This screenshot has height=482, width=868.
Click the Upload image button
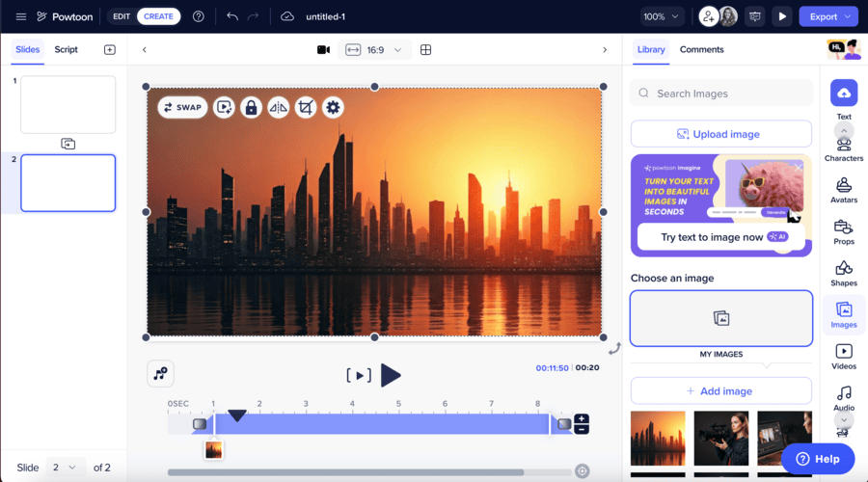(x=720, y=134)
